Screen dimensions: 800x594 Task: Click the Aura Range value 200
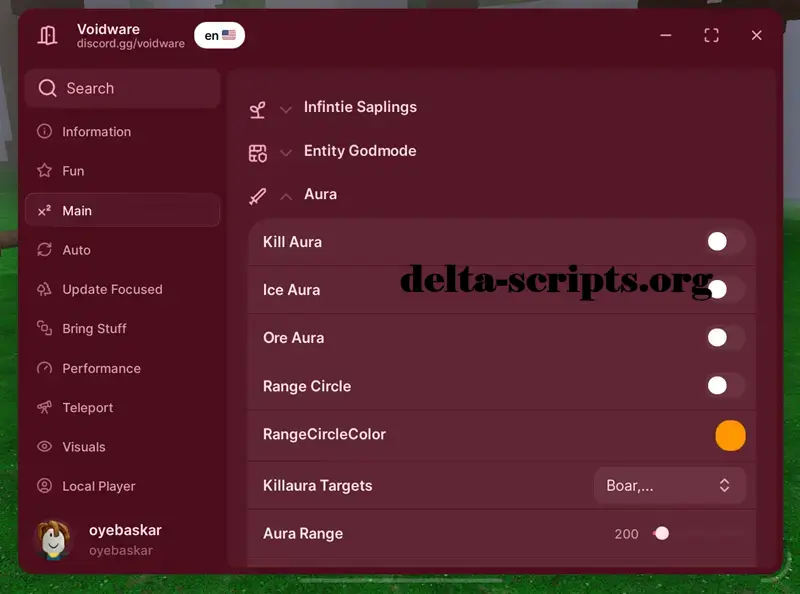[626, 534]
